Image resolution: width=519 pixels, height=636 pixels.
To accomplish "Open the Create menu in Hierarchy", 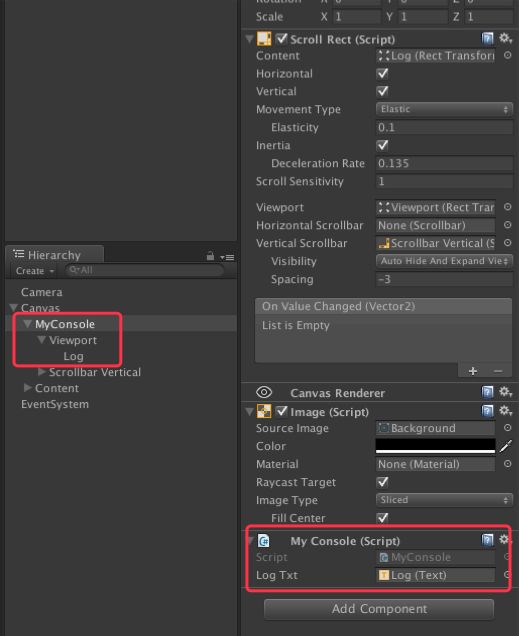I will pyautogui.click(x=35, y=271).
